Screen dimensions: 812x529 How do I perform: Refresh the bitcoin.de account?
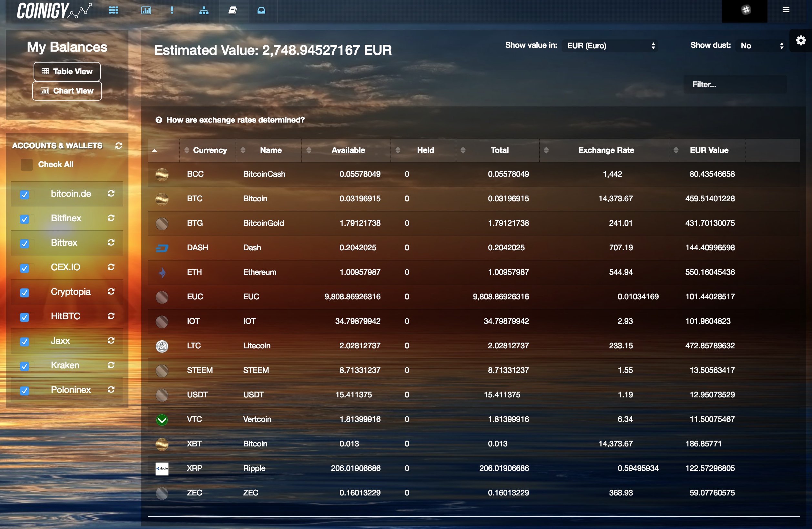tap(111, 194)
